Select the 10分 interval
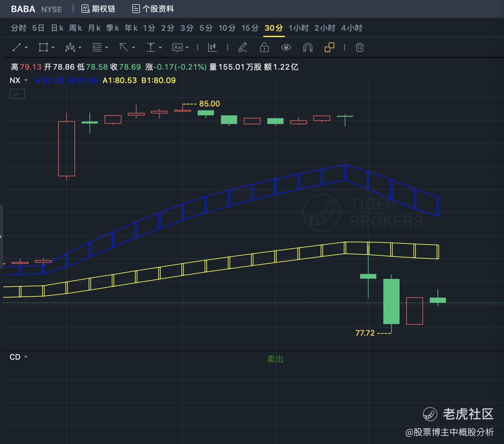 (x=227, y=28)
